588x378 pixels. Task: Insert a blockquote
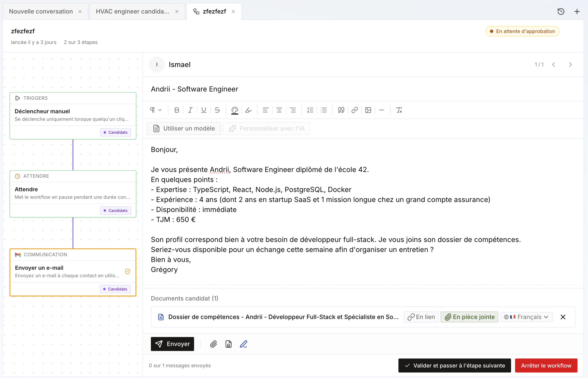click(x=341, y=110)
